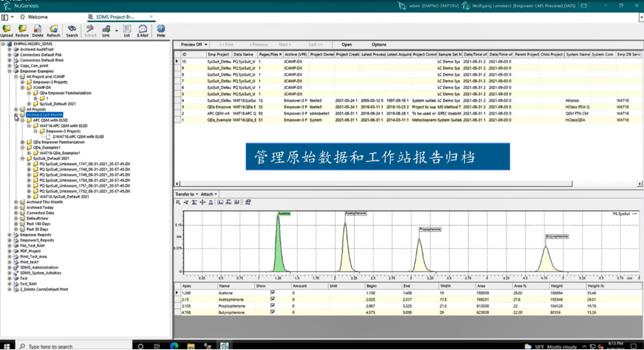Screen dimensions: 644x350
Task: Click the Upload toolbar icon
Action: point(6,31)
